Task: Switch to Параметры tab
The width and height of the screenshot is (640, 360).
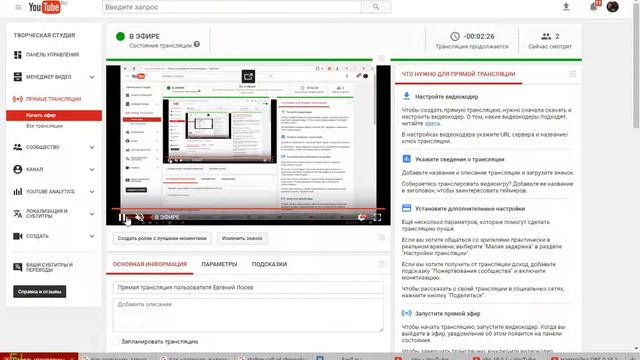Action: pyautogui.click(x=219, y=264)
